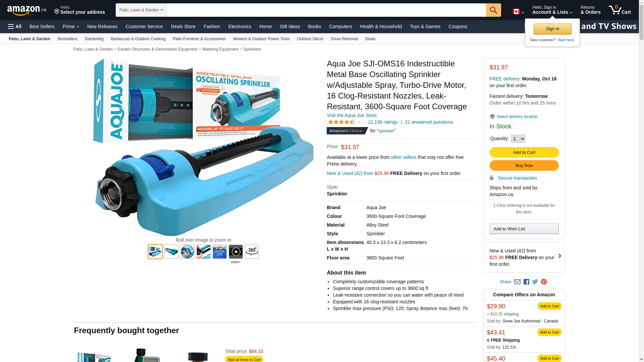The height and width of the screenshot is (362, 644).
Task: Select the Bestsellers sub-navigation tab
Action: 67,39
